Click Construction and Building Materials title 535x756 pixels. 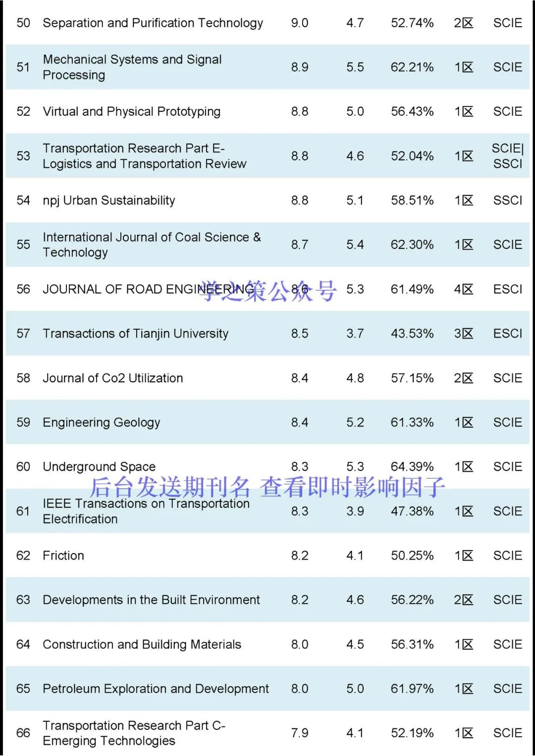pos(142,645)
